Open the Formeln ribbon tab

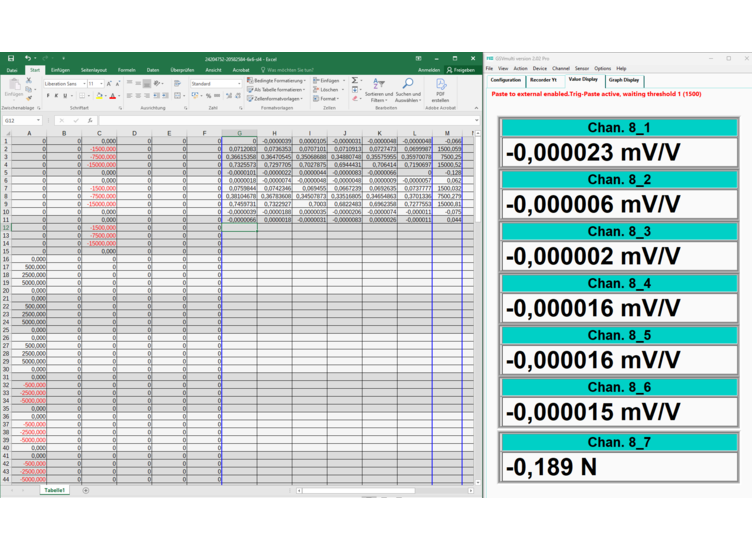(x=126, y=70)
